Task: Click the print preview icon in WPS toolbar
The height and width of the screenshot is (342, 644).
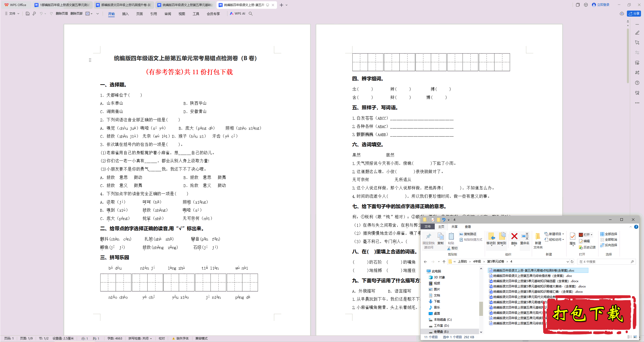Action: coord(34,14)
